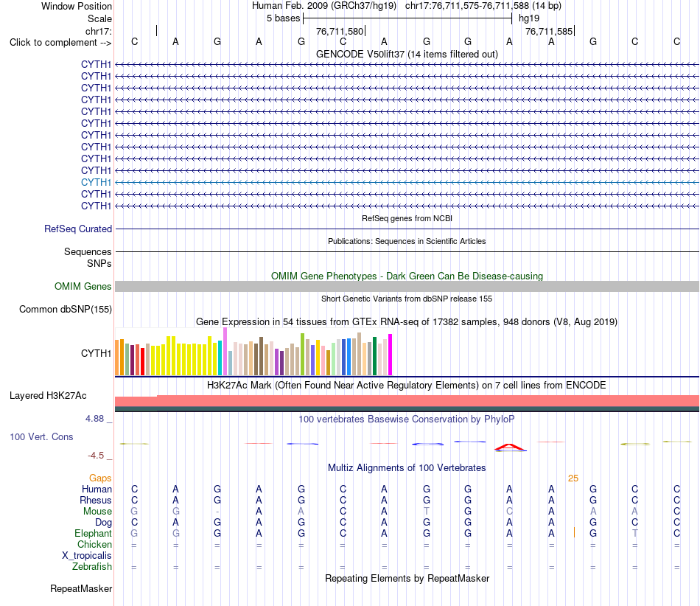Click the 'Click to complement -->' label
This screenshot has height=606, width=700.
click(x=60, y=43)
